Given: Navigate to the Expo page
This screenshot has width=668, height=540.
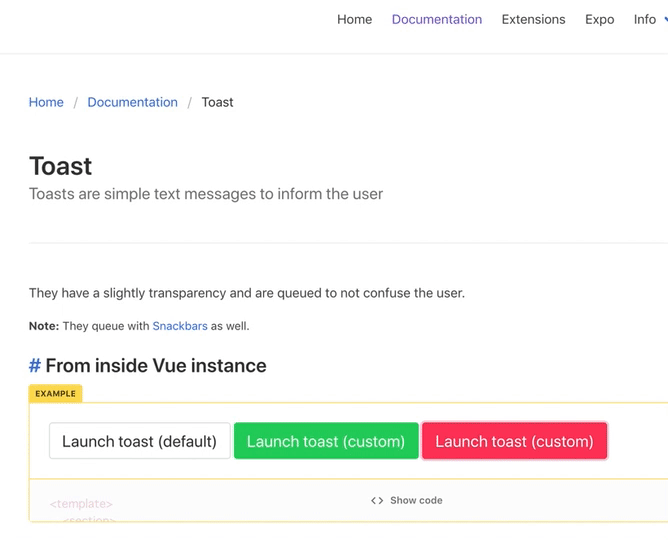Looking at the screenshot, I should click(x=600, y=19).
